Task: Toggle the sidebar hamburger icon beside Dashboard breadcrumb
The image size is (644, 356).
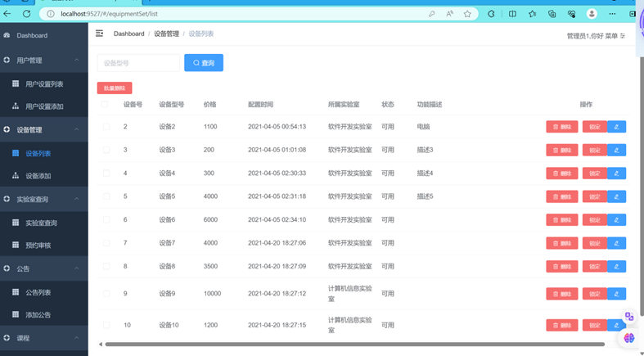Action: (x=100, y=34)
